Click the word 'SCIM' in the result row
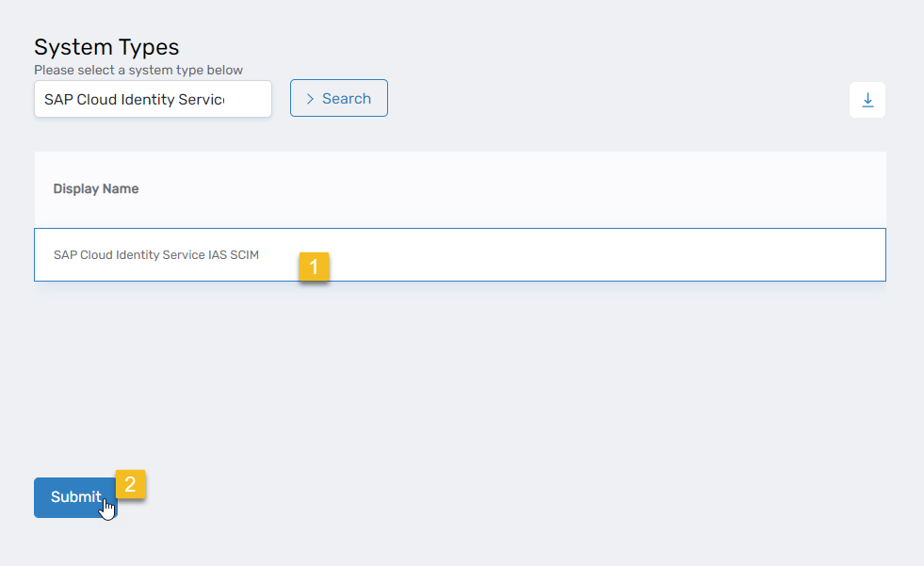The width and height of the screenshot is (924, 566). [245, 255]
